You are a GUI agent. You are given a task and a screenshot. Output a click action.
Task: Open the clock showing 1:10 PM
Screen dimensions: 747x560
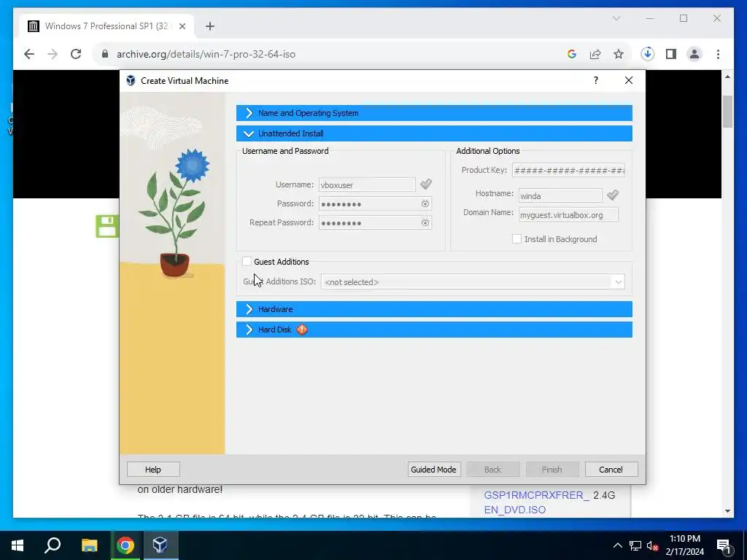pos(684,545)
